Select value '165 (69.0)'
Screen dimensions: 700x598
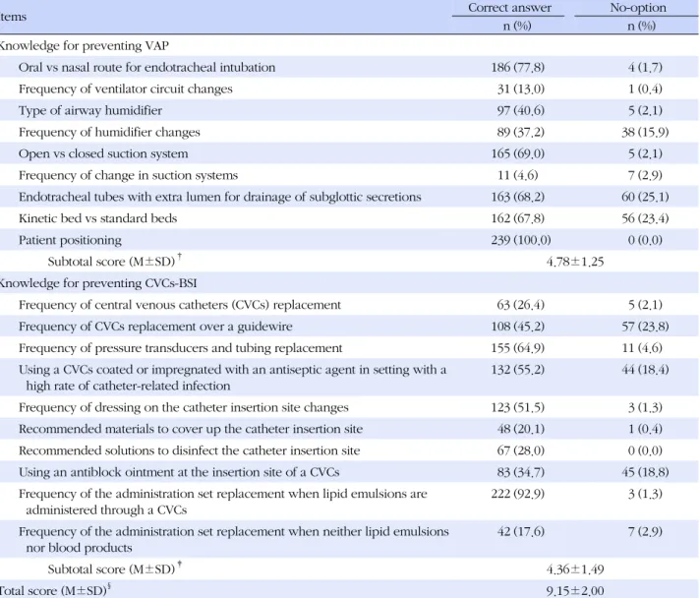[x=517, y=153]
